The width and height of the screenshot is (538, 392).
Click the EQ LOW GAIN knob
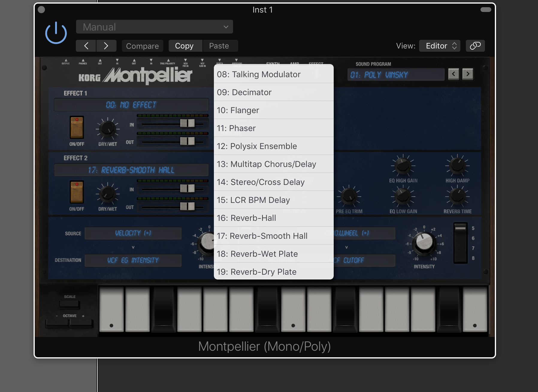[403, 196]
